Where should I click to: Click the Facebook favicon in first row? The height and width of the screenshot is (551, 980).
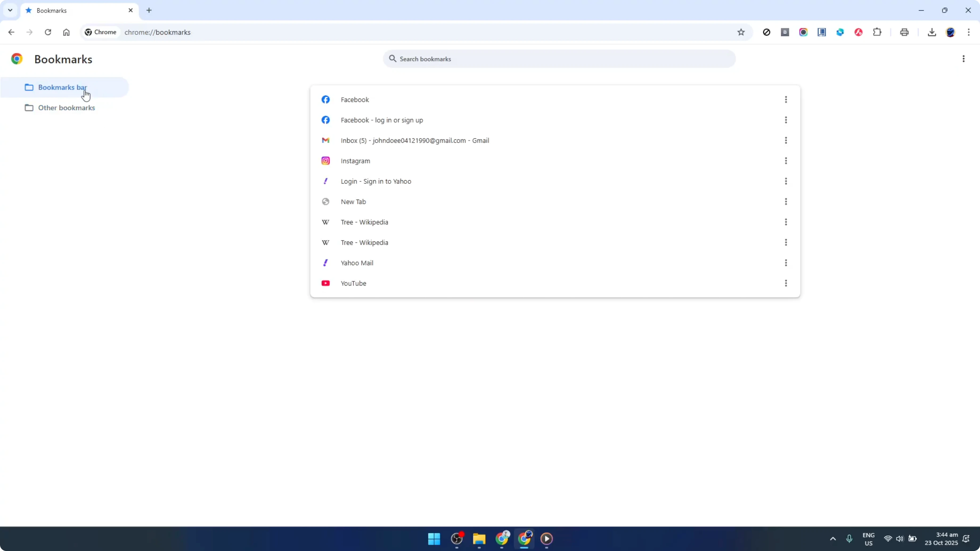tap(326, 100)
